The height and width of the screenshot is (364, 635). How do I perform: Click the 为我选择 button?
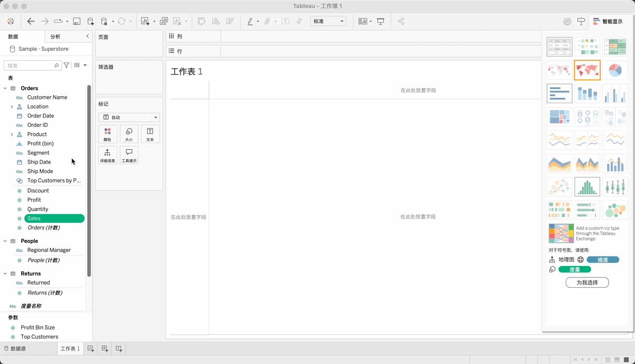(x=587, y=283)
